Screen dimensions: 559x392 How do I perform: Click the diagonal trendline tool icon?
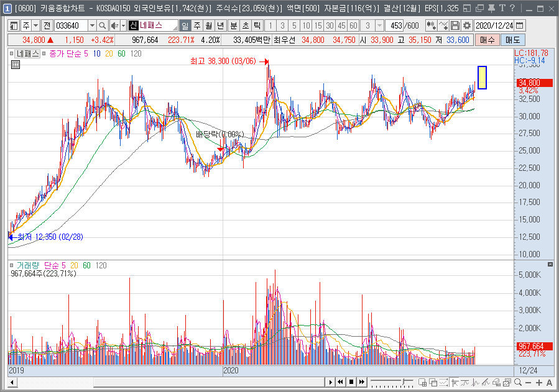coord(486,383)
